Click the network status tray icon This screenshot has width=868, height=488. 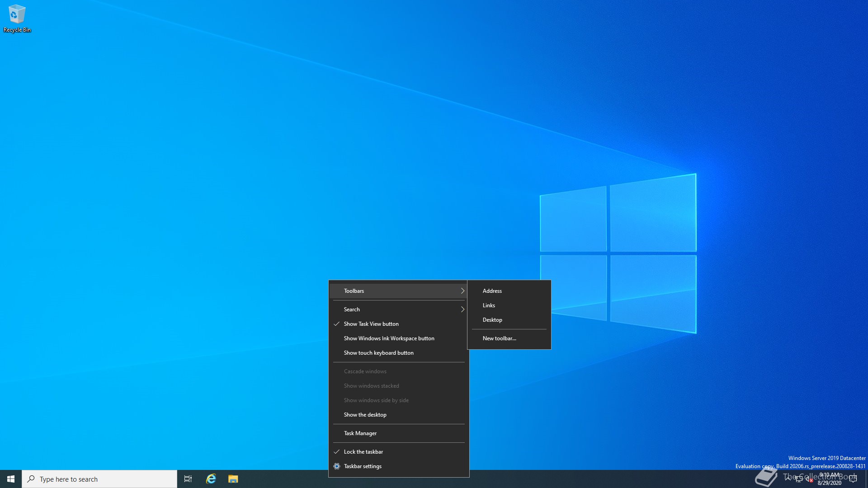coord(799,479)
